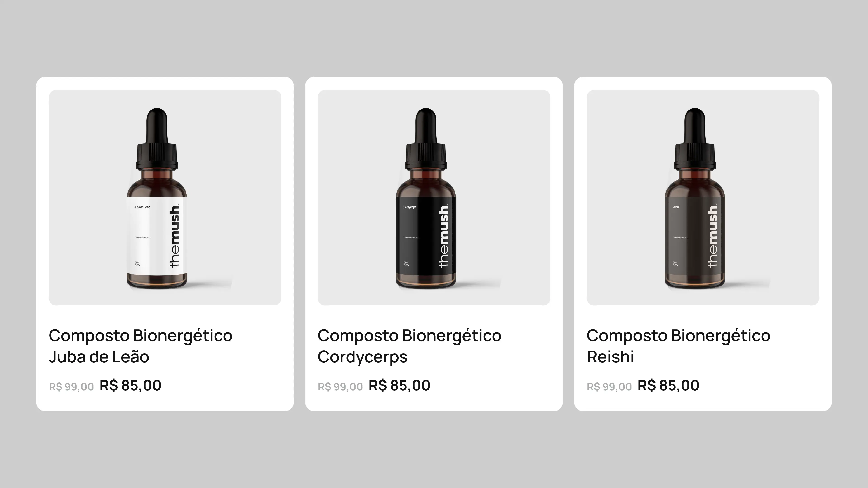This screenshot has width=868, height=488.
Task: Click small 'Cordyceps' text on black bottle label
Action: click(x=410, y=207)
